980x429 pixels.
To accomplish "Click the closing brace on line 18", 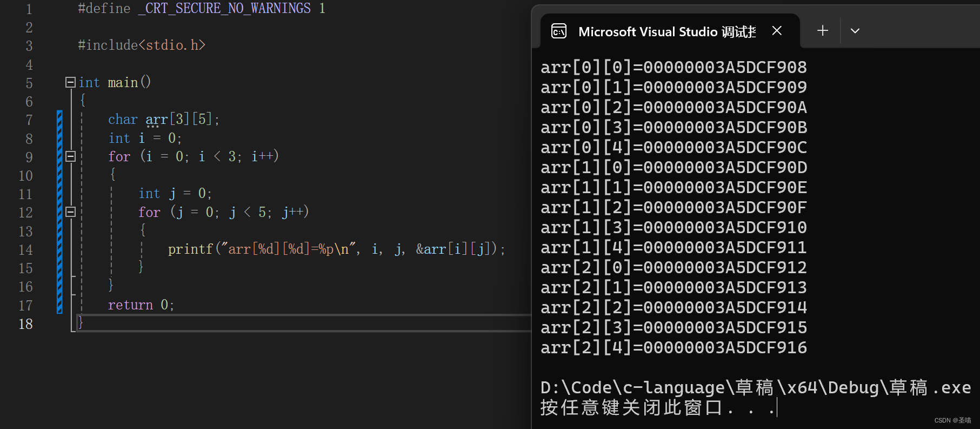I will coord(81,322).
